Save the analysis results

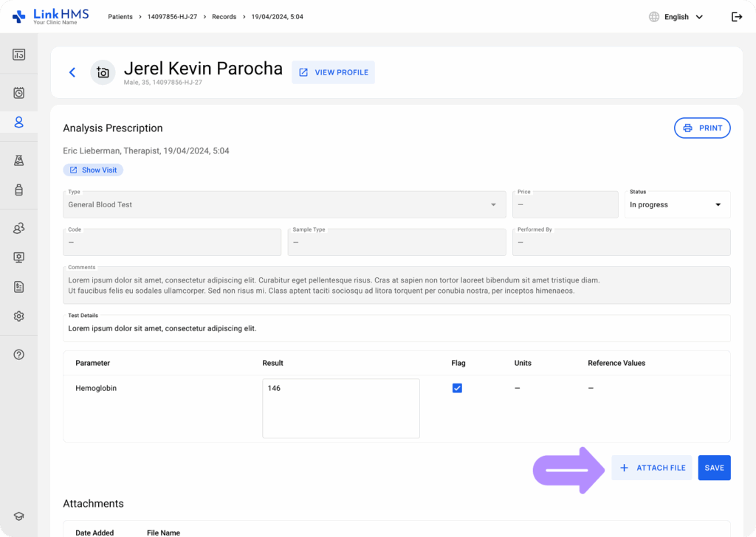tap(714, 468)
